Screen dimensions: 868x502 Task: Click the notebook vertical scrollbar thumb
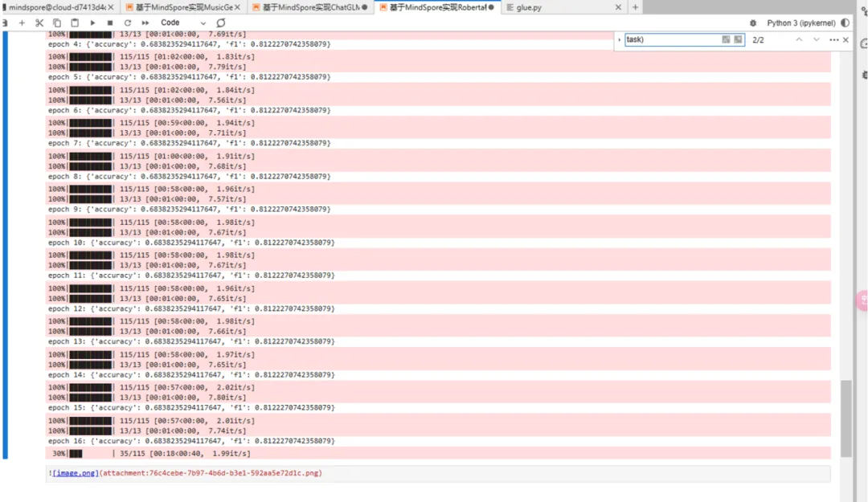coord(844,418)
